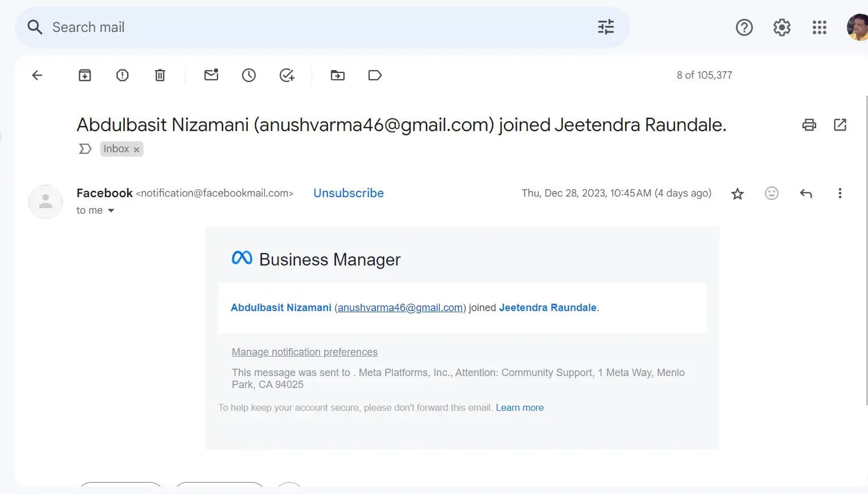The height and width of the screenshot is (494, 868).
Task: Remove the Inbox label
Action: point(137,149)
